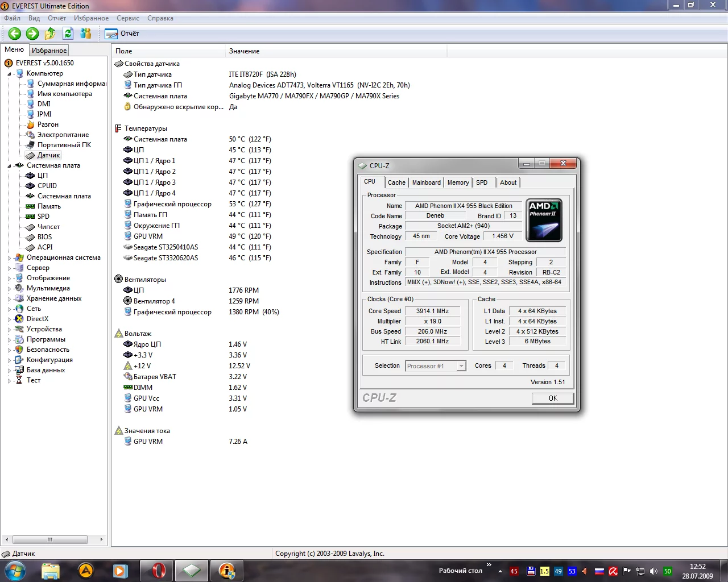Screen dimensions: 728x582
Task: Collapse the Компьютер tree node
Action: click(10, 74)
